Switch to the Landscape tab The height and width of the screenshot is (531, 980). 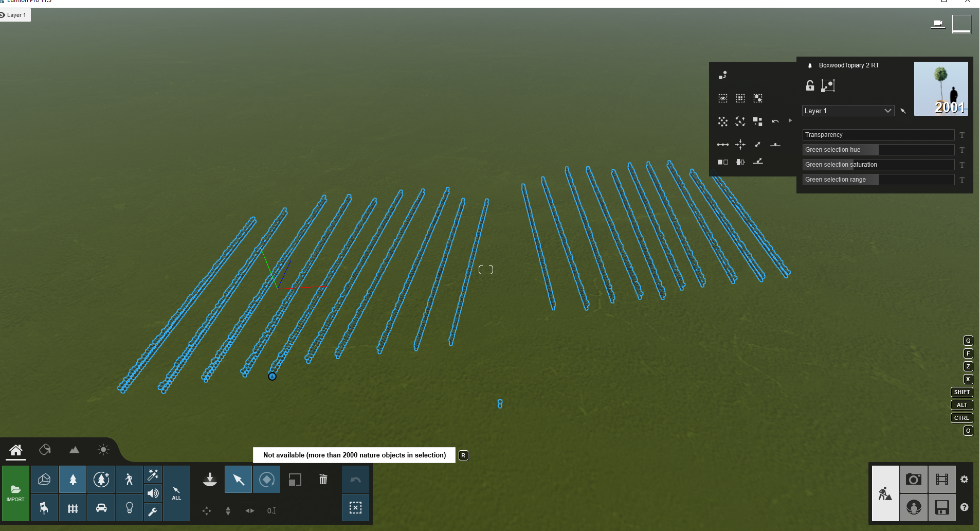[74, 450]
